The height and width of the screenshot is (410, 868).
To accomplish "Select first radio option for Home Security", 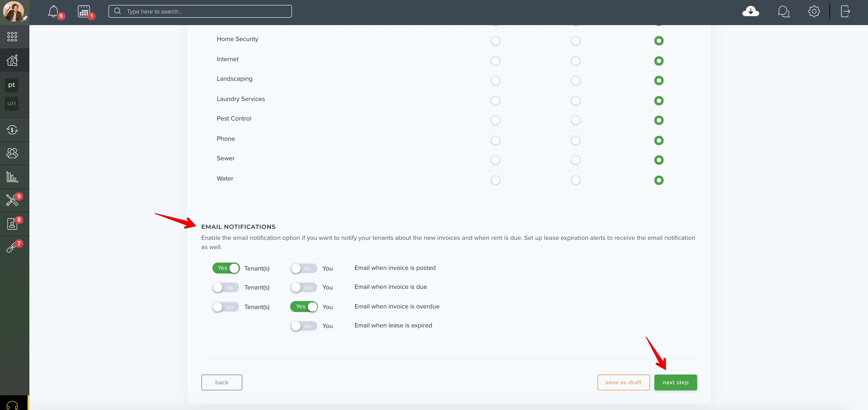I will 495,41.
